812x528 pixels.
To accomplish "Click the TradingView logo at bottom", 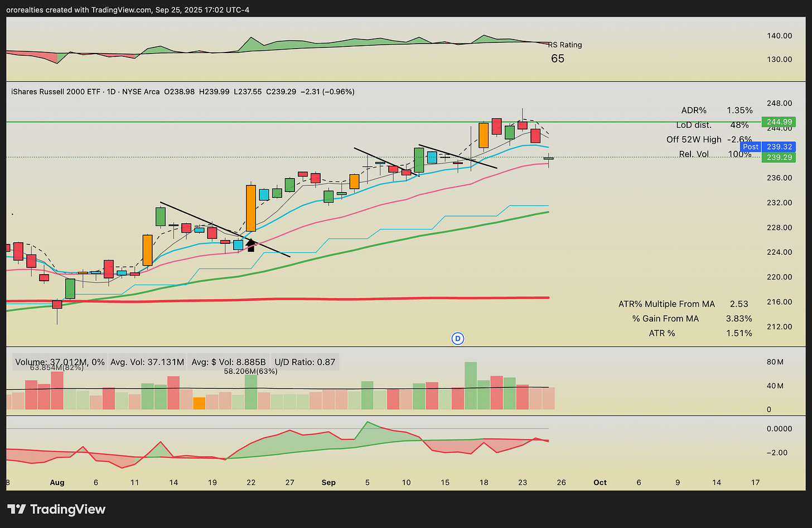I will pyautogui.click(x=56, y=509).
